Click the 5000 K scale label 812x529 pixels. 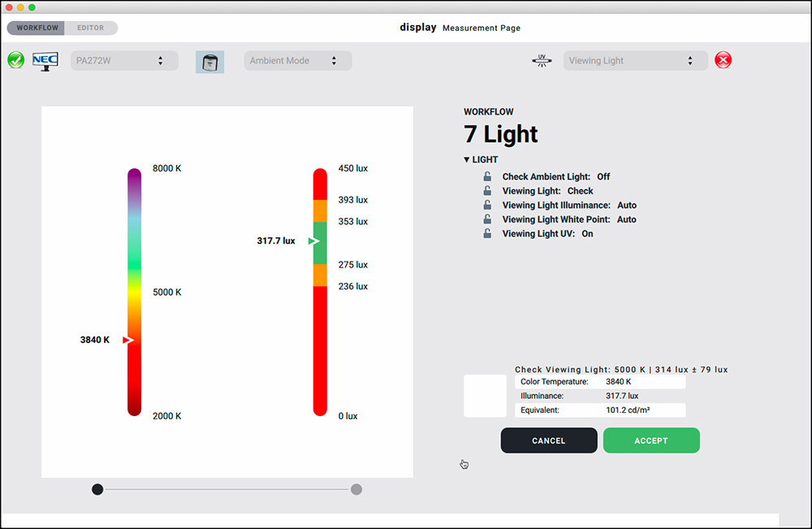pos(166,293)
